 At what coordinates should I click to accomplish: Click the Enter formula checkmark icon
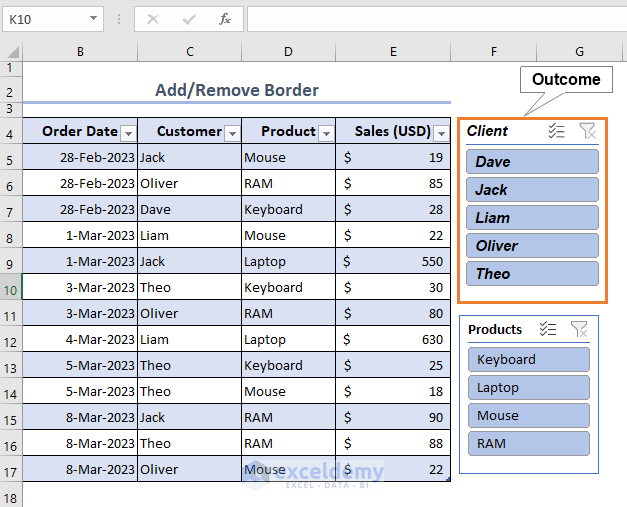(189, 19)
